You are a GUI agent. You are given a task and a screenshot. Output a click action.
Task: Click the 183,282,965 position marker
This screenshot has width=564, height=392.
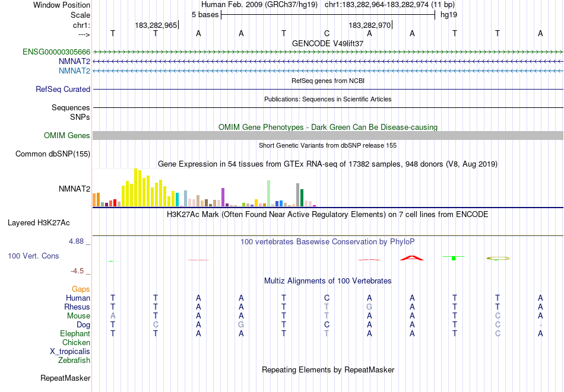click(156, 25)
